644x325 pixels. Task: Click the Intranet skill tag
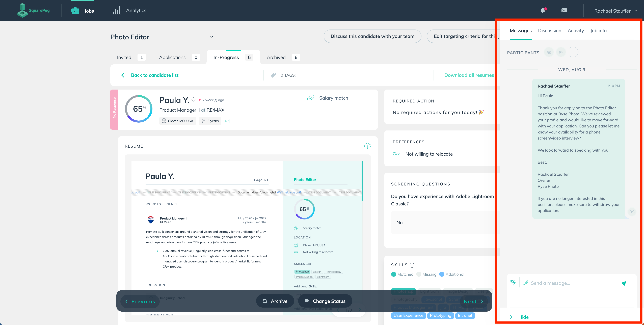[x=465, y=315]
